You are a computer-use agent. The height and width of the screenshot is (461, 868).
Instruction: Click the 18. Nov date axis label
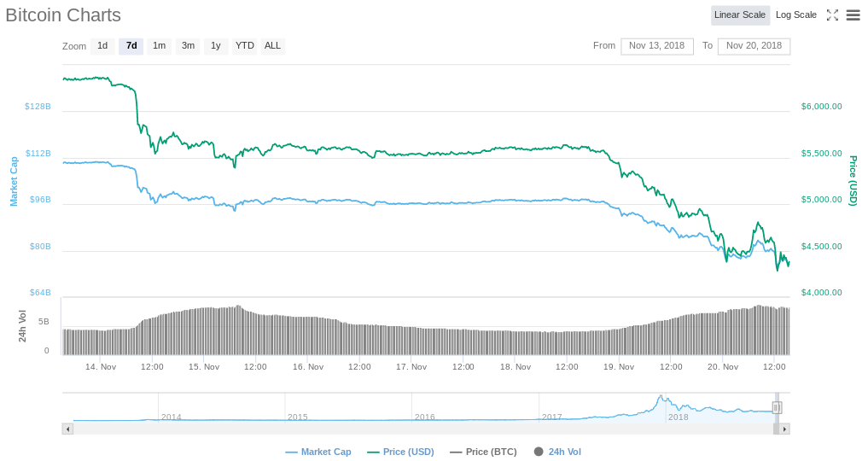pyautogui.click(x=516, y=367)
